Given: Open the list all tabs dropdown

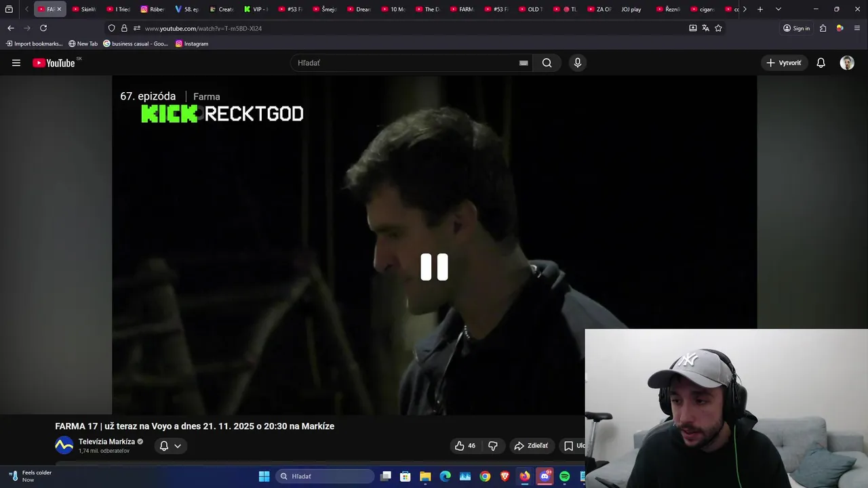Looking at the screenshot, I should tap(778, 9).
